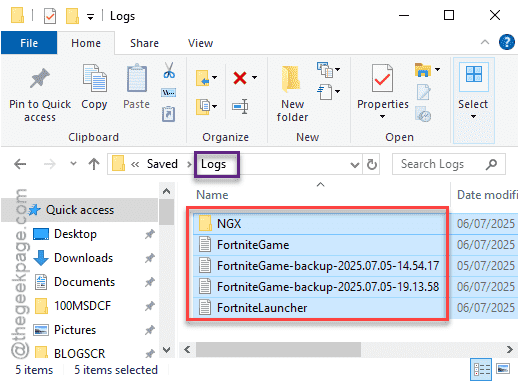This screenshot has height=382, width=519.
Task: Switch to Large icons view layout
Action: pos(503,369)
